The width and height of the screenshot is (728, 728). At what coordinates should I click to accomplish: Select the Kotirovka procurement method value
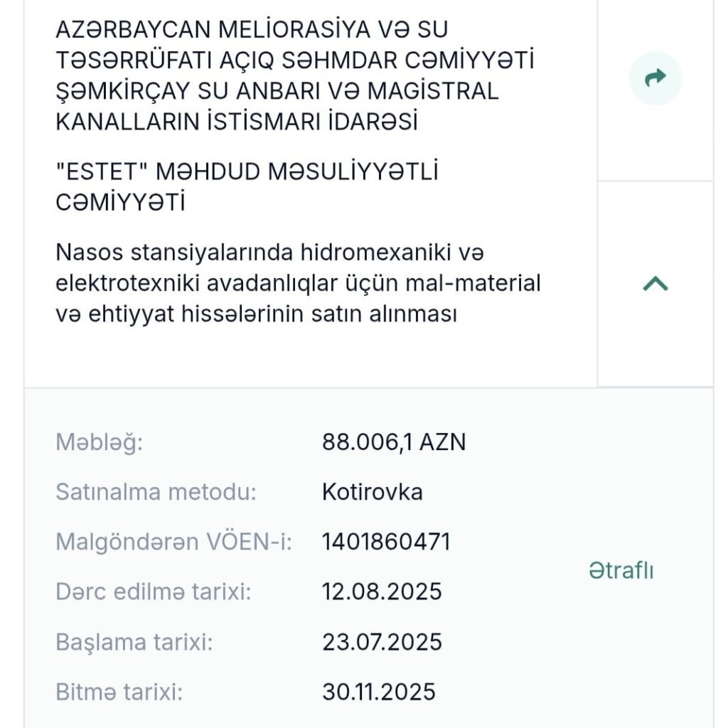(x=372, y=492)
